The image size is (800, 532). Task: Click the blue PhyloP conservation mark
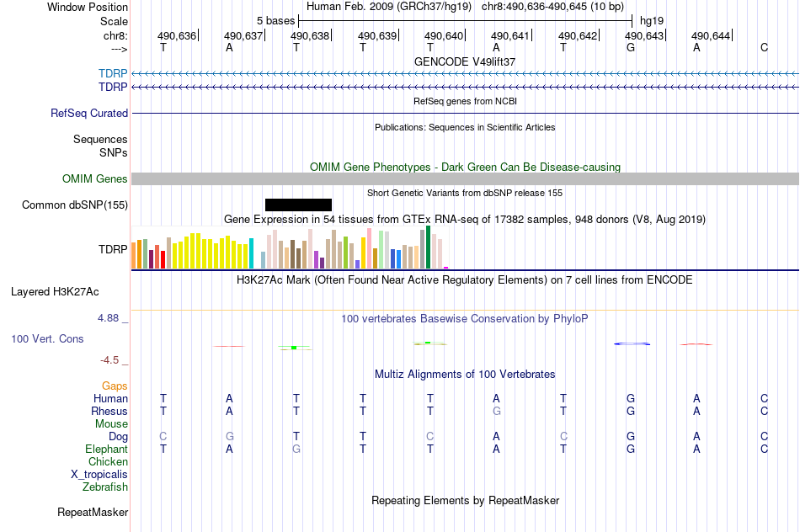(632, 343)
